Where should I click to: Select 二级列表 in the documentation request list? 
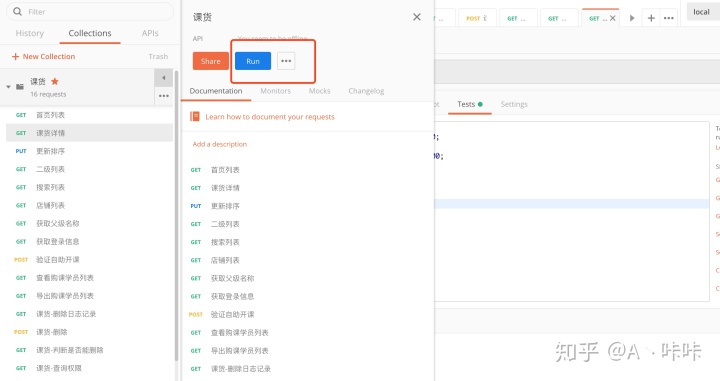point(225,224)
